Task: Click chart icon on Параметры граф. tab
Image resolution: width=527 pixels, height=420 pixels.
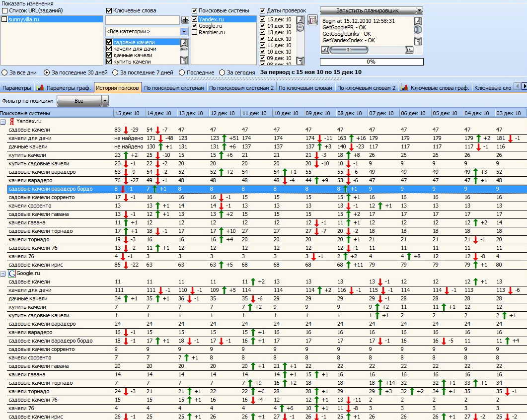Action: tap(41, 87)
